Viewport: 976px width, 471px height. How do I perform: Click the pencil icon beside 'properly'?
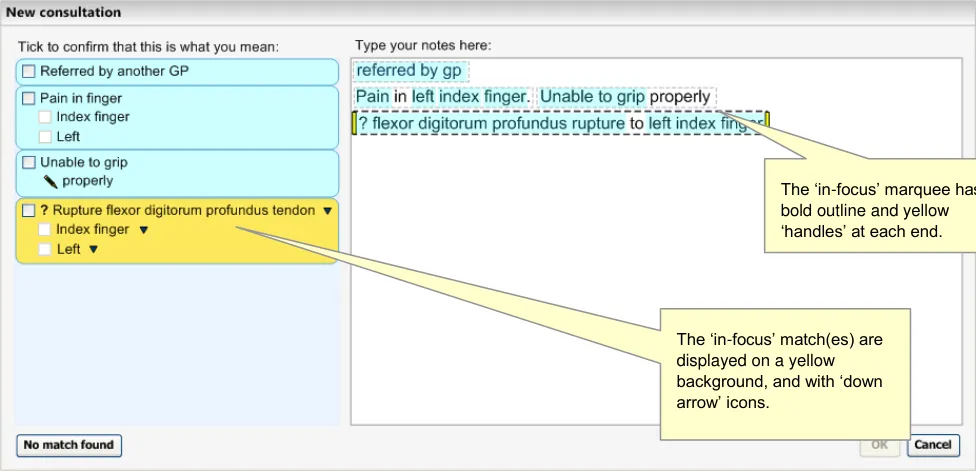coord(50,182)
